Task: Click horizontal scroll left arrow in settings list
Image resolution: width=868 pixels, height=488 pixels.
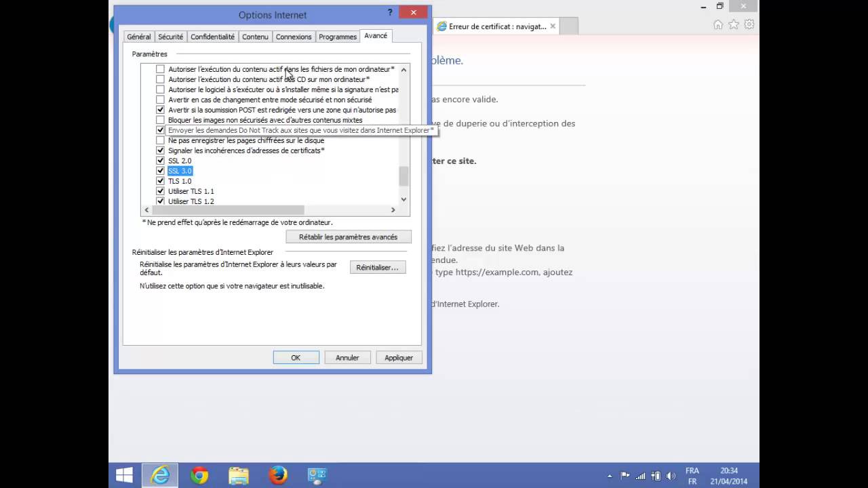Action: 146,210
